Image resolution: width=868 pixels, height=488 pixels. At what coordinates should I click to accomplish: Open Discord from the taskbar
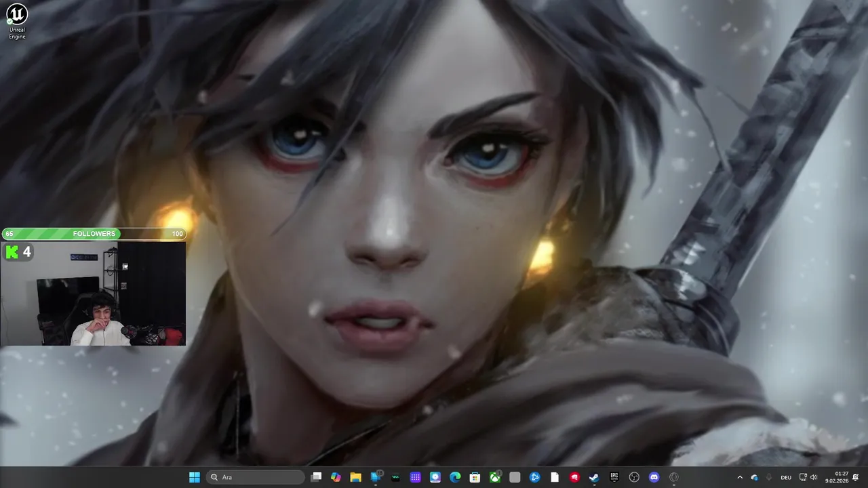[x=654, y=477]
